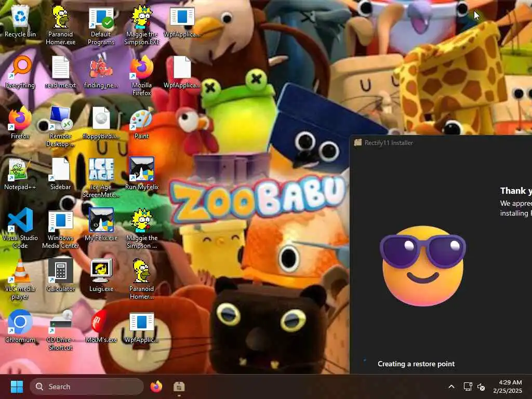This screenshot has width=532, height=399.
Task: Open the Default Programs shortcut
Action: (101, 26)
